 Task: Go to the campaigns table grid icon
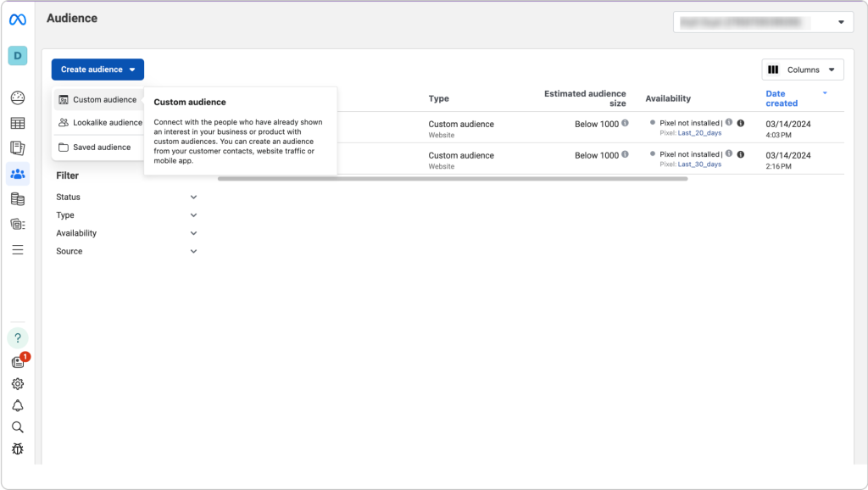18,124
